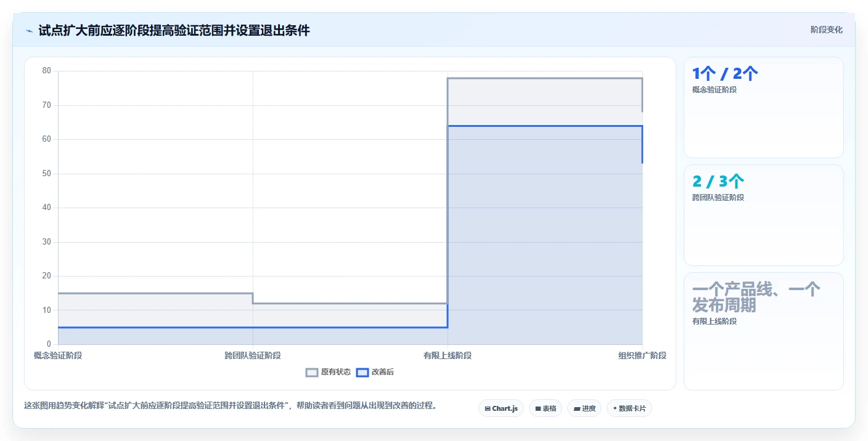Click the 有限上线阶段 caption in the bottom card

pyautogui.click(x=714, y=321)
